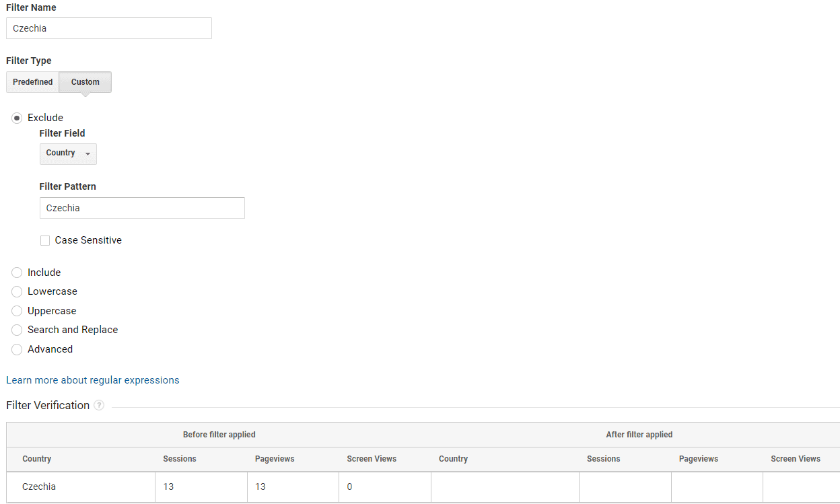Select the Include filter option
This screenshot has width=840, height=504.
point(17,273)
